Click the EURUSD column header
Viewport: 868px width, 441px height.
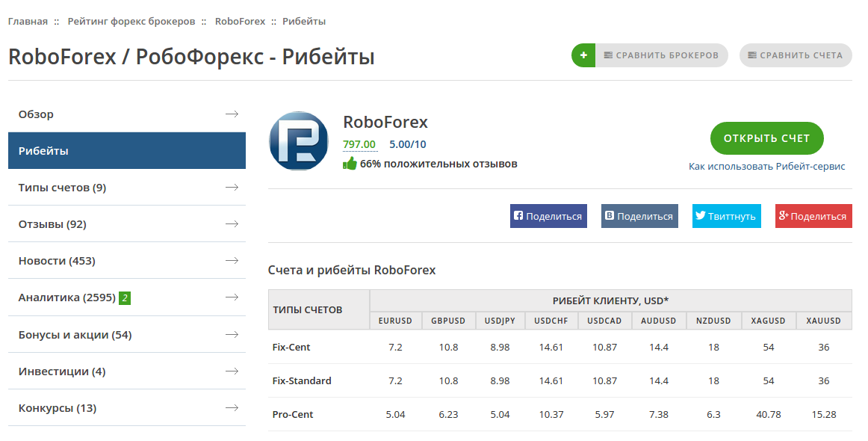pyautogui.click(x=395, y=321)
